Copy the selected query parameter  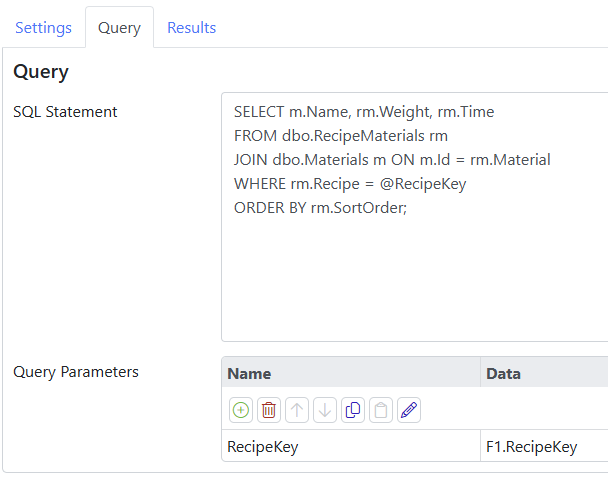tap(353, 410)
